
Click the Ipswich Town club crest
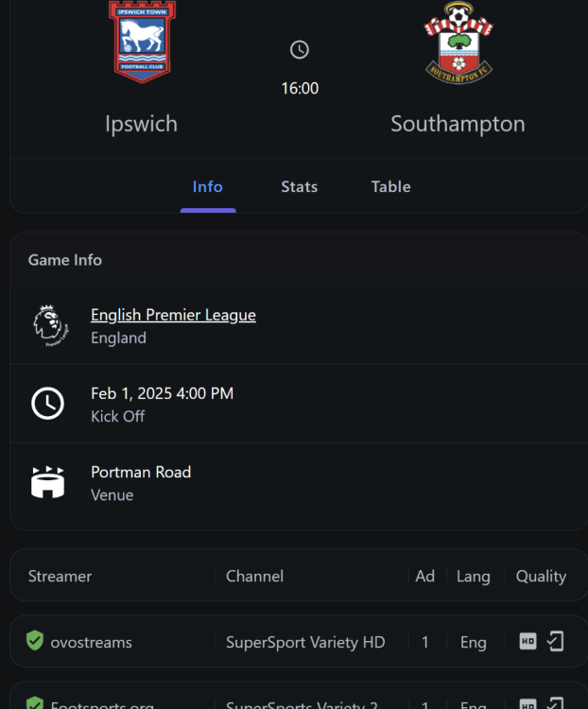[x=142, y=42]
